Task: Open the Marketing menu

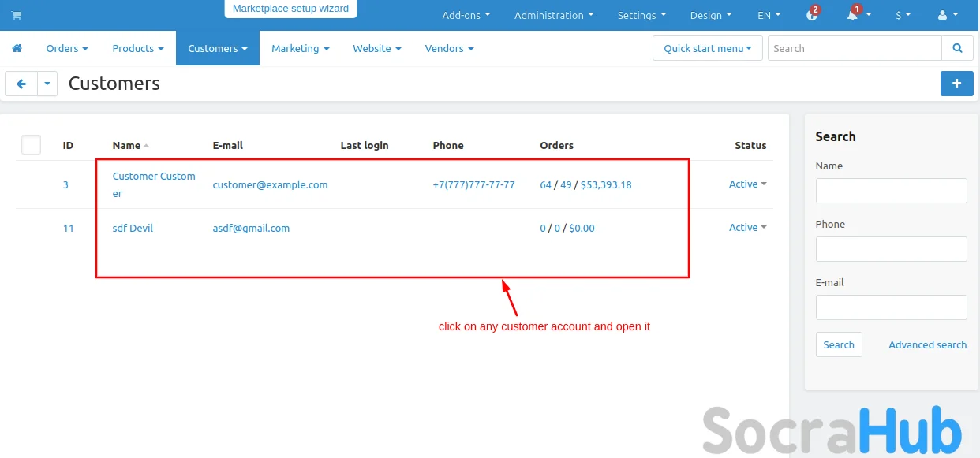Action: pyautogui.click(x=301, y=48)
